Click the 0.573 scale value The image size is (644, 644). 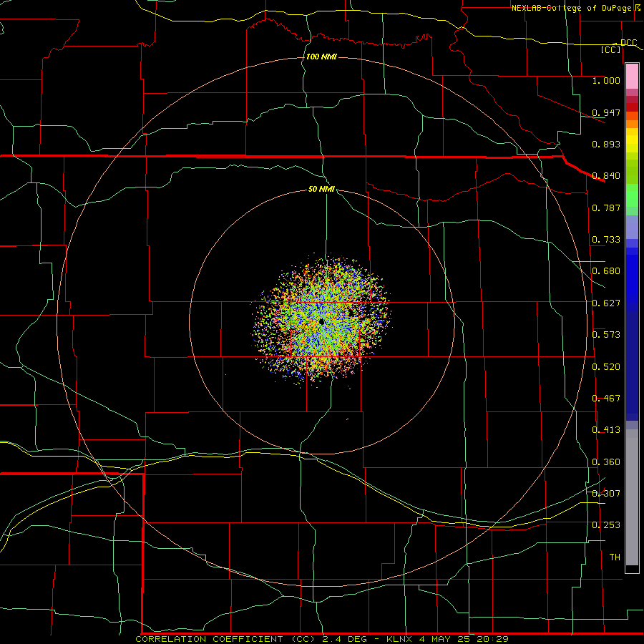606,335
